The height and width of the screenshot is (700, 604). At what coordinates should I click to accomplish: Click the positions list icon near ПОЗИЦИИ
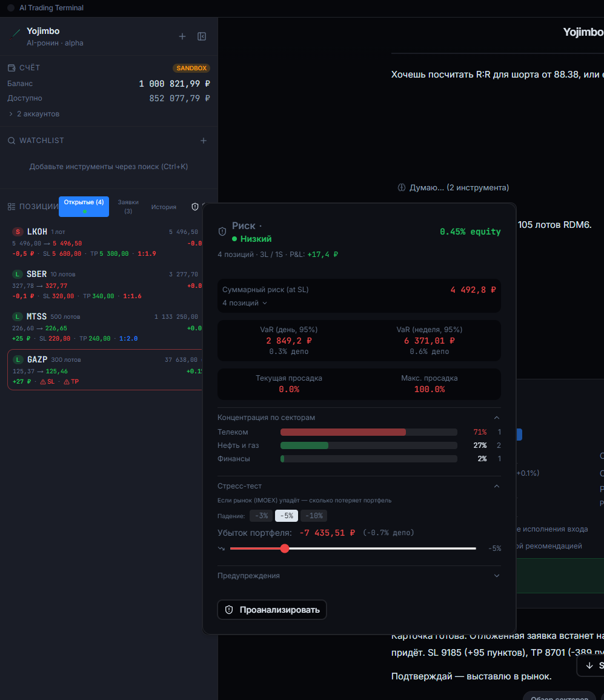click(x=12, y=207)
